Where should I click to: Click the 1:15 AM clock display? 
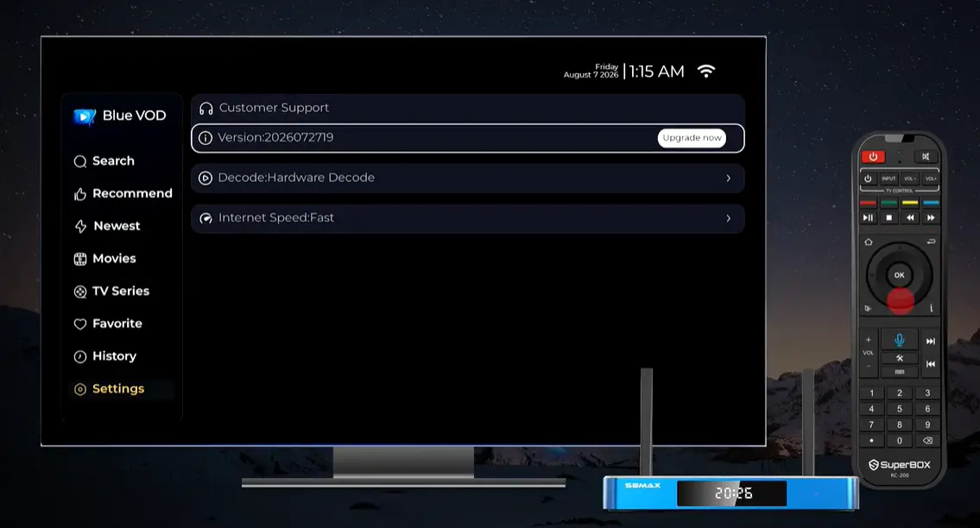[656, 72]
